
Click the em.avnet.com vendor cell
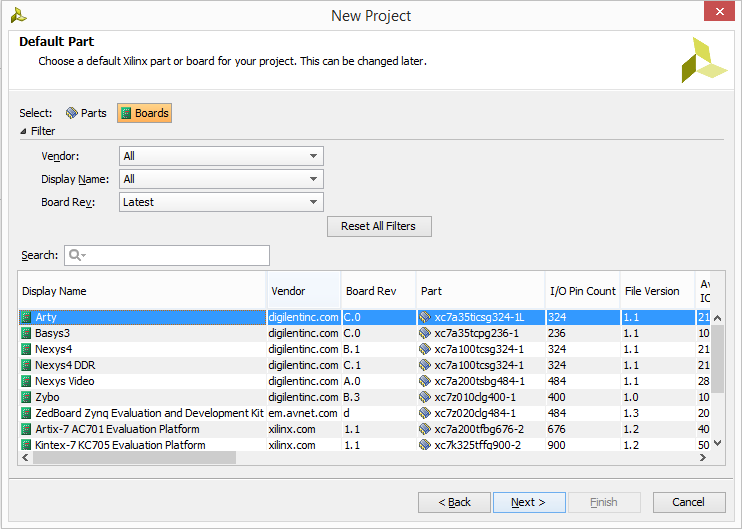303,414
